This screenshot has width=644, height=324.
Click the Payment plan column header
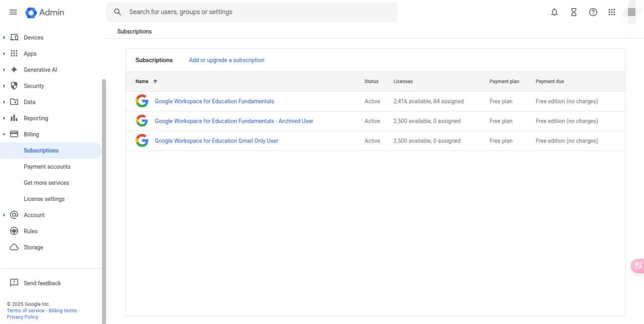(x=504, y=81)
